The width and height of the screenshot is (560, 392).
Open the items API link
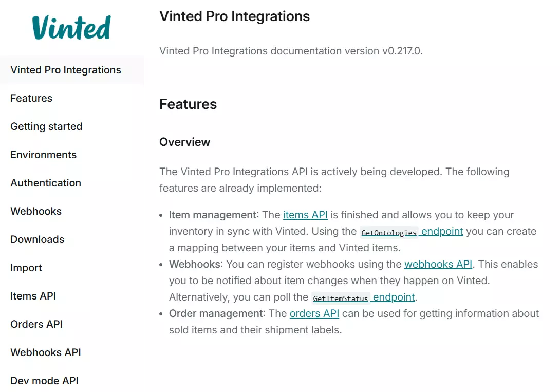click(305, 215)
